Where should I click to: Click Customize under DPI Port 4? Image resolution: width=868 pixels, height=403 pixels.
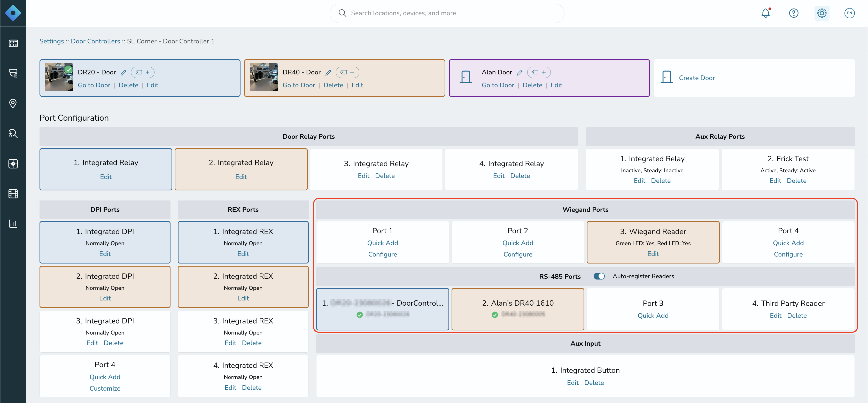[x=105, y=389]
